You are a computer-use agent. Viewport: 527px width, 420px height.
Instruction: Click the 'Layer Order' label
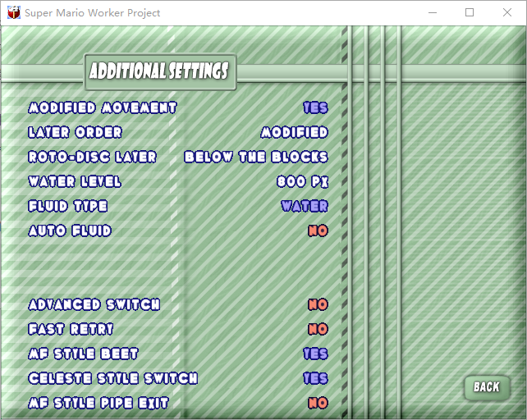coord(75,132)
